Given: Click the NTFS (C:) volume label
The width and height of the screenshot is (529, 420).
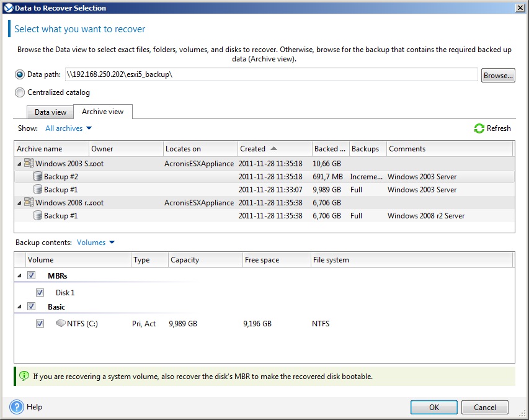Looking at the screenshot, I should pyautogui.click(x=82, y=323).
